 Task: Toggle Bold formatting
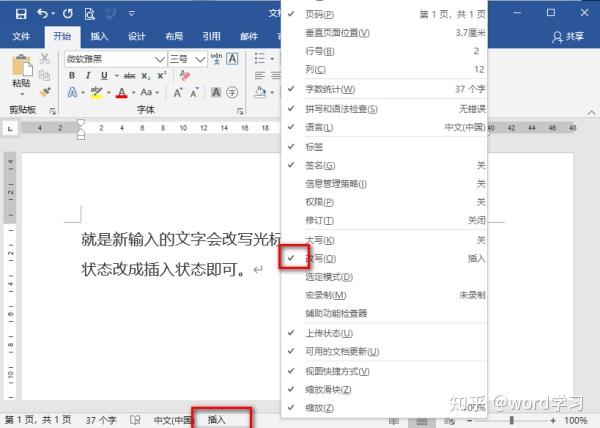tap(72, 75)
